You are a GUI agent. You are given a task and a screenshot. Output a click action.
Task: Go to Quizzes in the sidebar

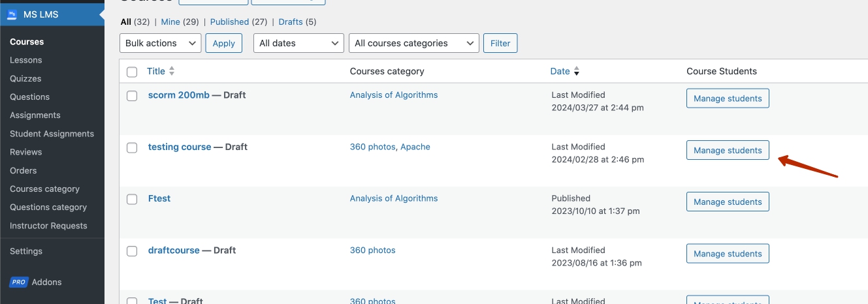tap(25, 78)
